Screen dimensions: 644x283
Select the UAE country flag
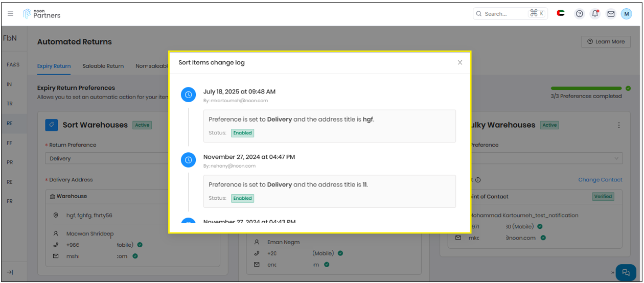(561, 14)
